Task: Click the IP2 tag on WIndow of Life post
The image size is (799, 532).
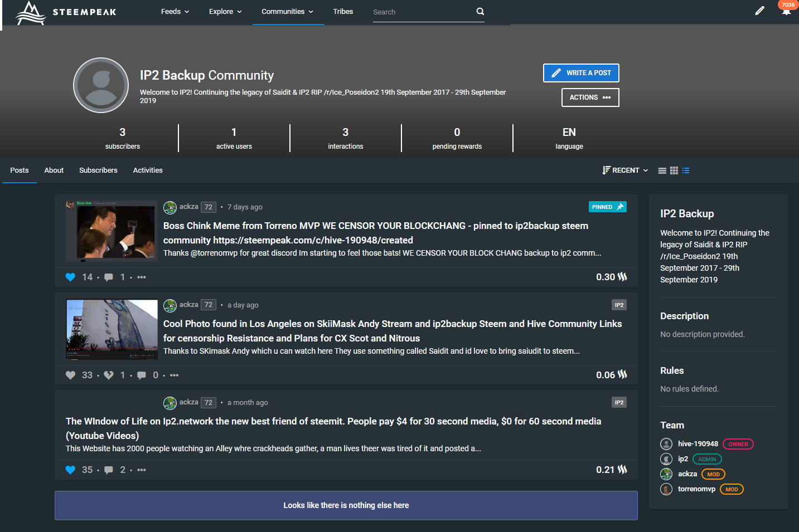Action: (619, 402)
